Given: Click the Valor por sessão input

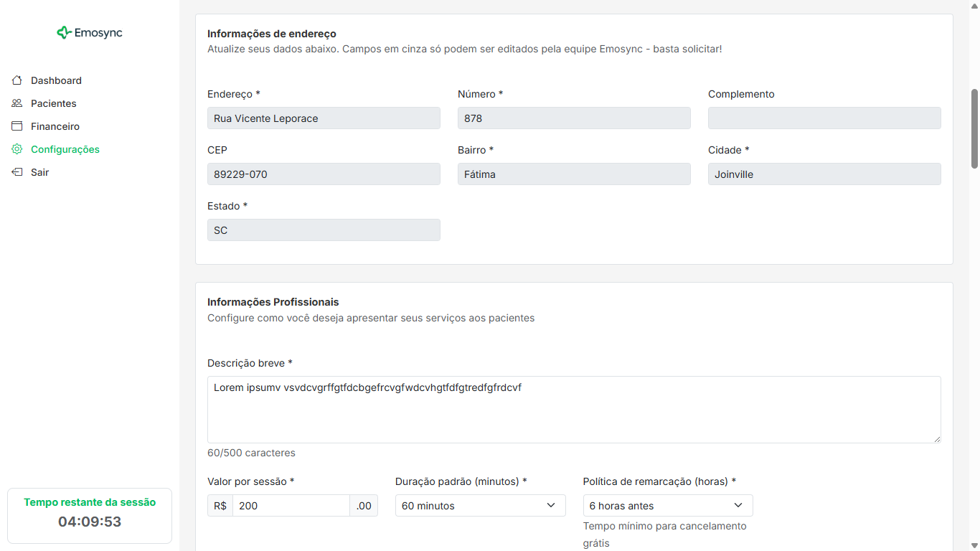Looking at the screenshot, I should 291,506.
